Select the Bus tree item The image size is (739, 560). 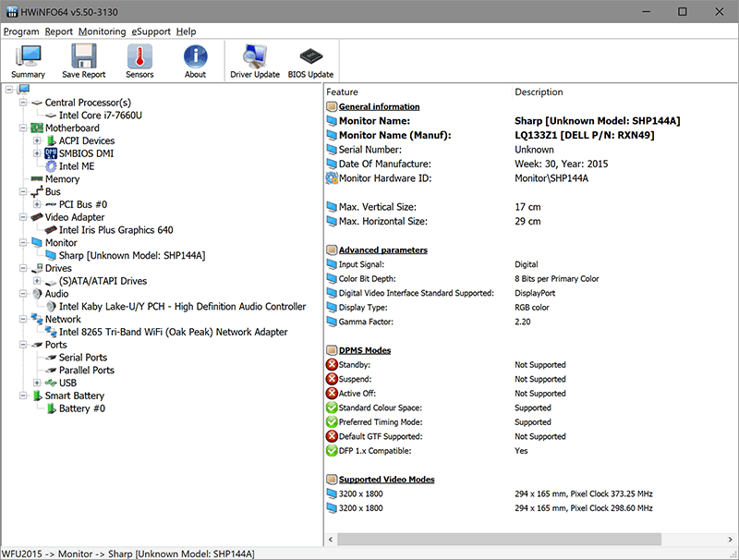[53, 192]
